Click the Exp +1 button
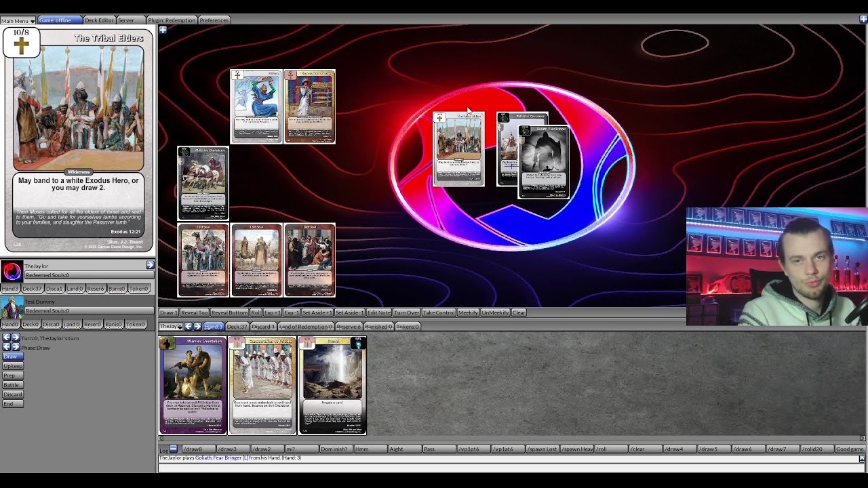868x488 pixels. 272,312
